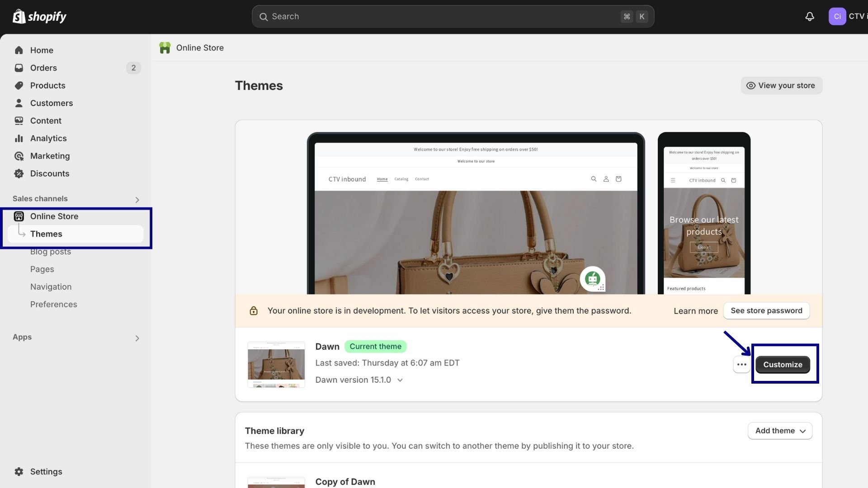
Task: Click the Settings gear icon
Action: [x=19, y=471]
